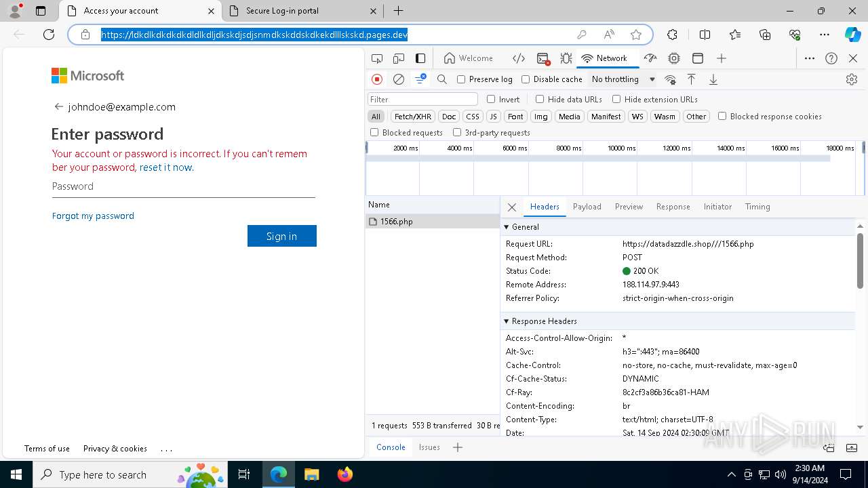The width and height of the screenshot is (868, 488).
Task: Open Firefox from the taskbar
Action: 345,474
